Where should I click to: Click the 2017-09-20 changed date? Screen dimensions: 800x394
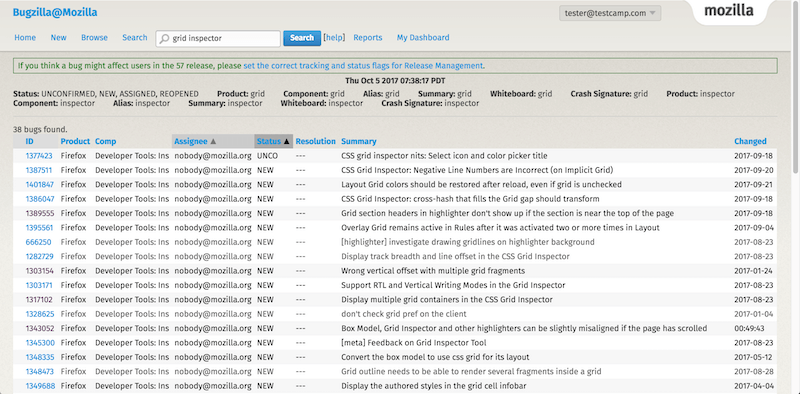(x=754, y=170)
